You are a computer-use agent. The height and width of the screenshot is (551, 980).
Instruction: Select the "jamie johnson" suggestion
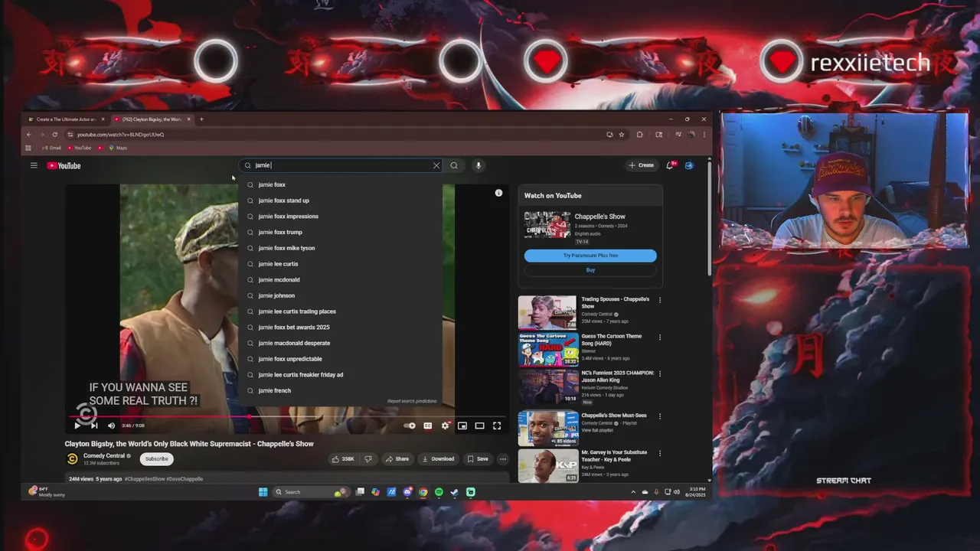click(x=341, y=295)
